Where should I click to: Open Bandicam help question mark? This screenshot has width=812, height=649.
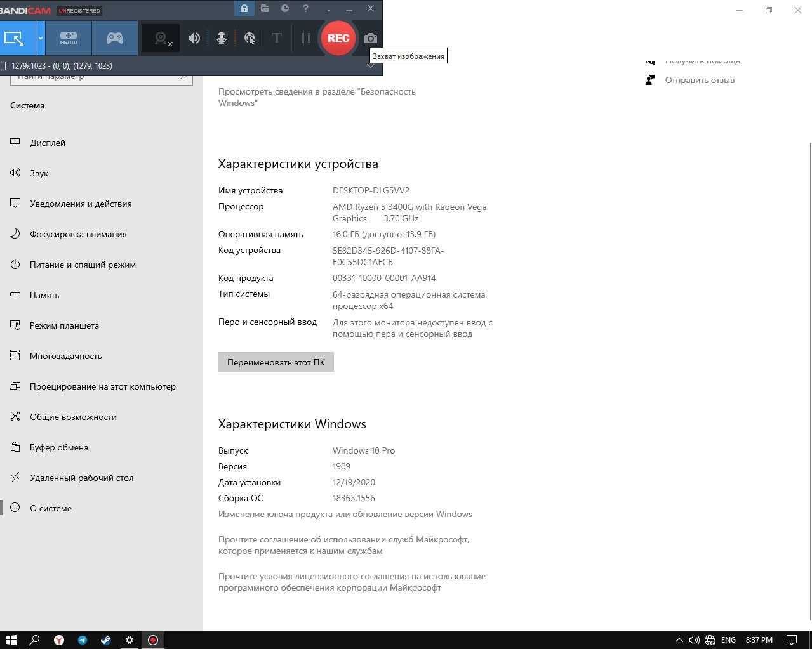click(x=305, y=8)
